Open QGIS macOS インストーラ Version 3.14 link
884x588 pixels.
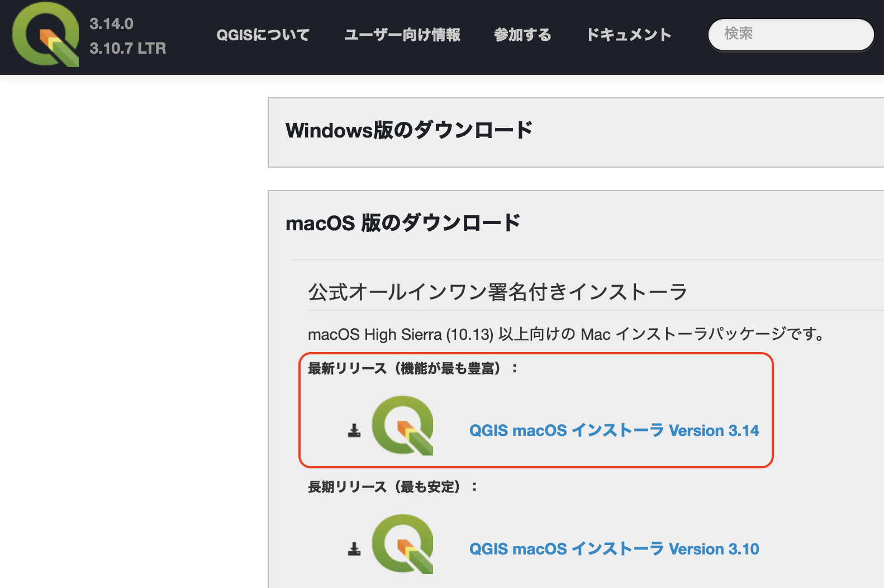(614, 430)
